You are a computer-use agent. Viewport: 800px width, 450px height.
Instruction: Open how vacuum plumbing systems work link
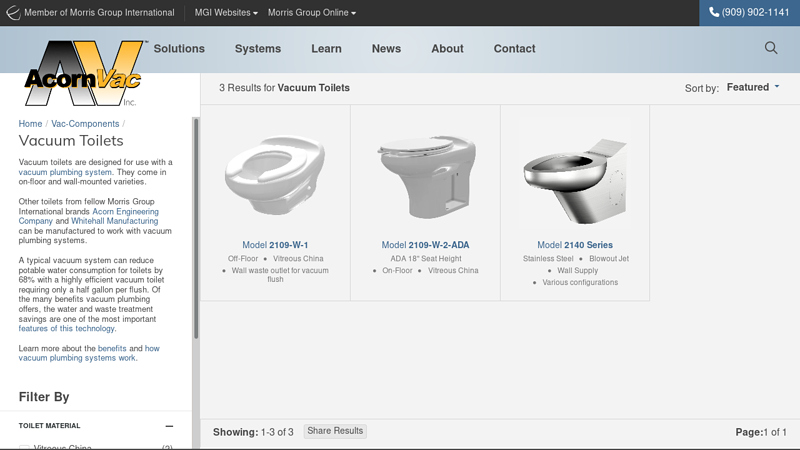click(x=89, y=353)
